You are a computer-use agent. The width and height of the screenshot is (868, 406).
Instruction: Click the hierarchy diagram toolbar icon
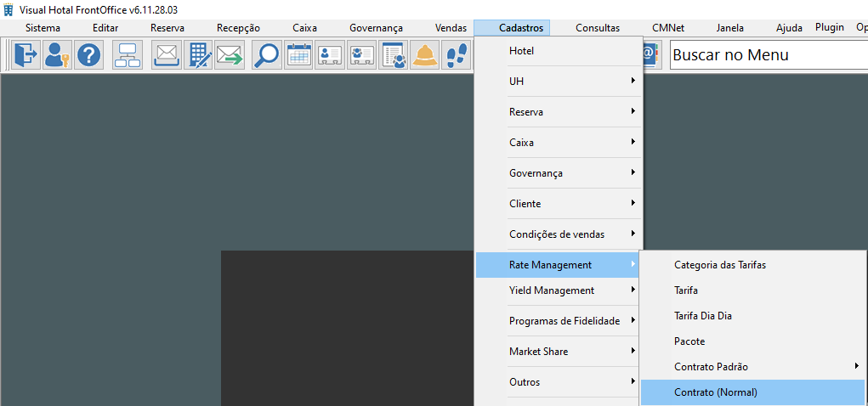pos(128,54)
